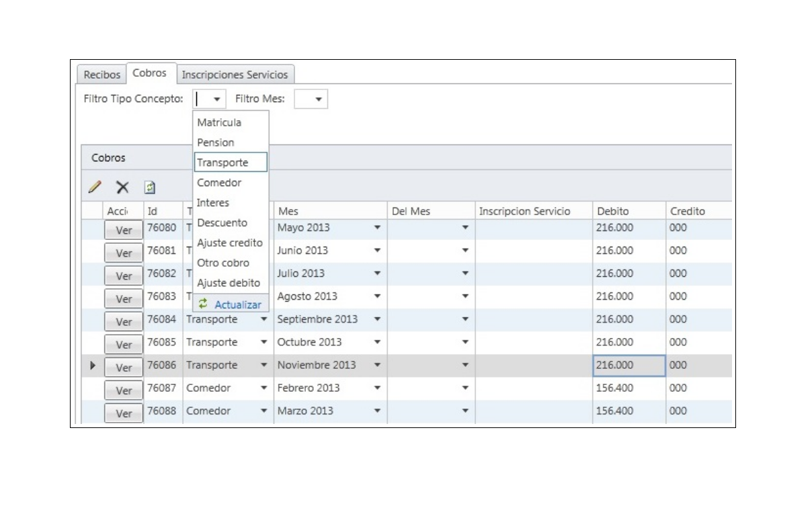Open type dropdown arrow in row 76084
This screenshot has height=508, width=812.
263,319
